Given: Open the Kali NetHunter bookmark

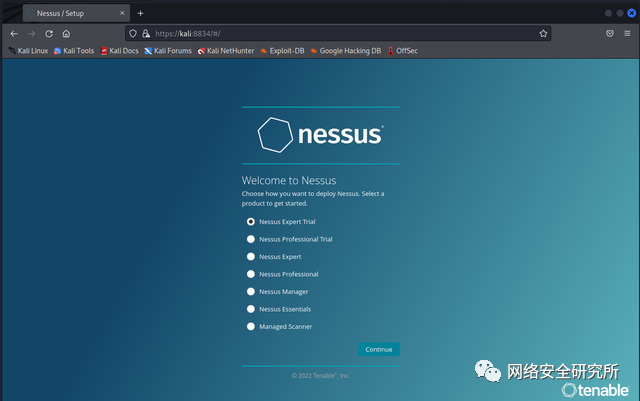Looking at the screenshot, I should [x=226, y=51].
